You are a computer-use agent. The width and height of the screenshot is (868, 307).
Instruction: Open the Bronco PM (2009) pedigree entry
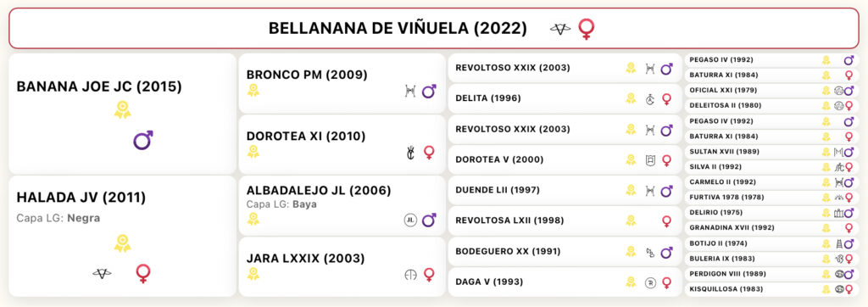[342, 83]
